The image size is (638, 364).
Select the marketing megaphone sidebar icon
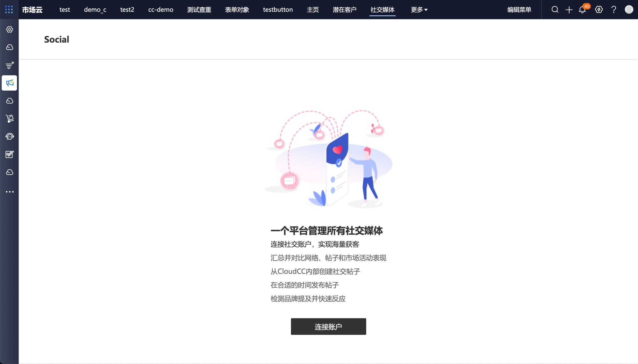[x=10, y=83]
